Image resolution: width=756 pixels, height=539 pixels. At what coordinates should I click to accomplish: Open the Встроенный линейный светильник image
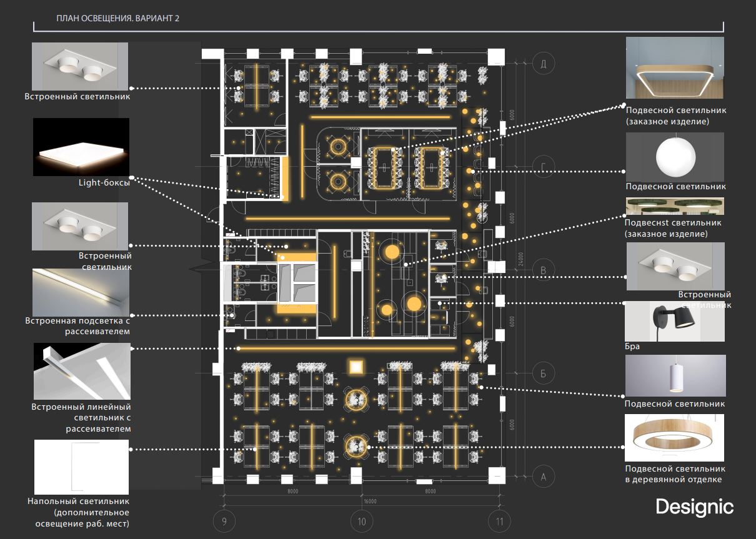point(81,371)
